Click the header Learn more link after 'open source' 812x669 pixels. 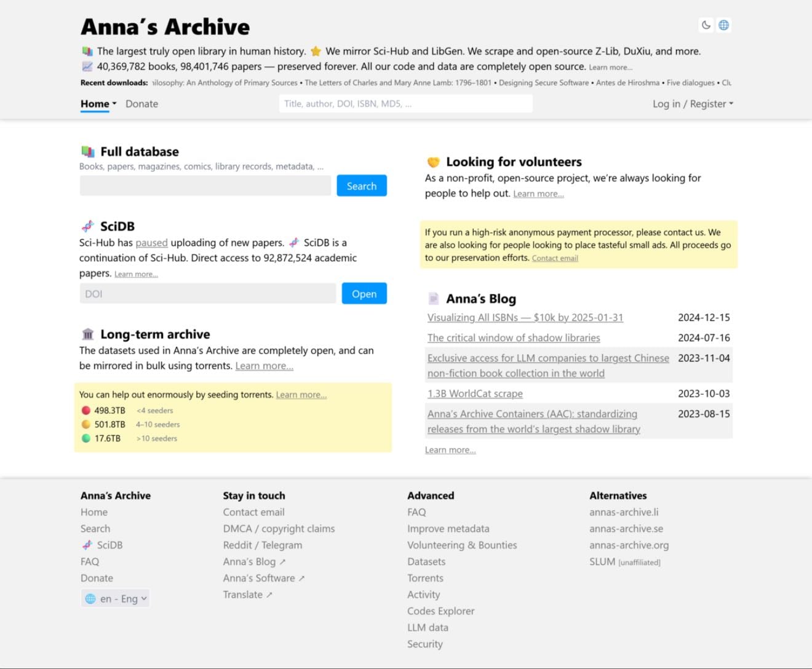pyautogui.click(x=611, y=68)
